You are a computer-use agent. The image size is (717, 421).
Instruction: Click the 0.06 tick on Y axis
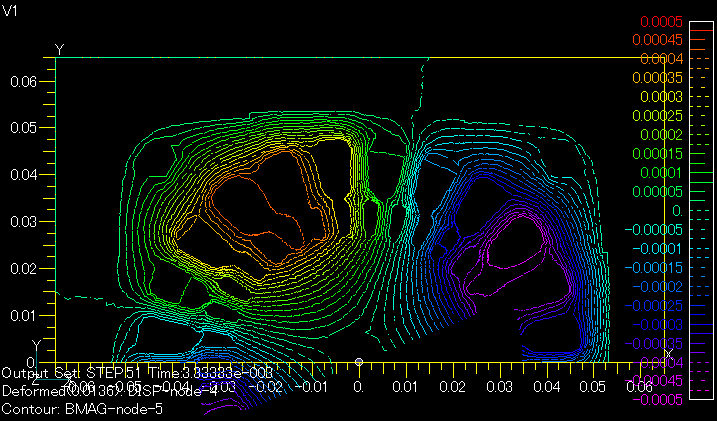[x=23, y=81]
